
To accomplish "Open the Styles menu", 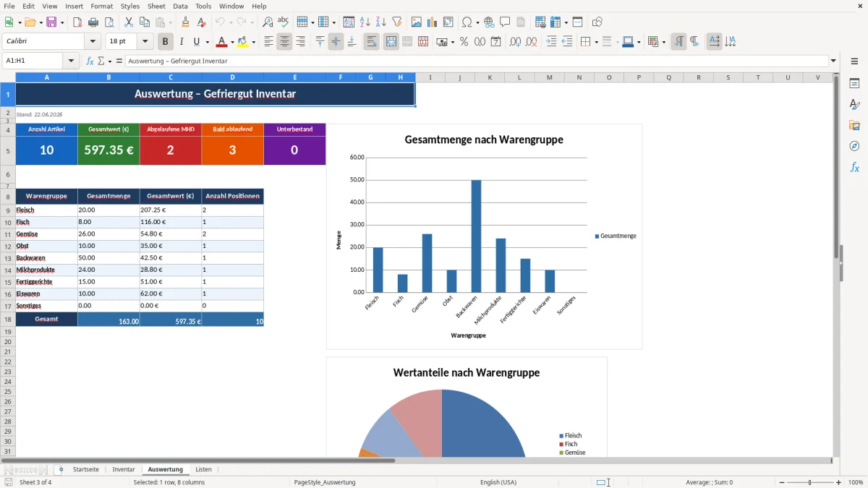I will 130,6.
